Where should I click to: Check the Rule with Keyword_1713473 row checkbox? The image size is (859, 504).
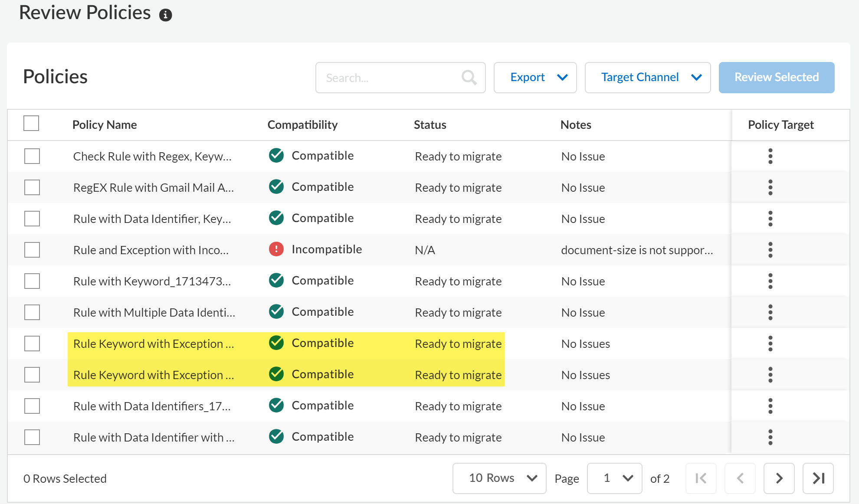[x=32, y=281]
